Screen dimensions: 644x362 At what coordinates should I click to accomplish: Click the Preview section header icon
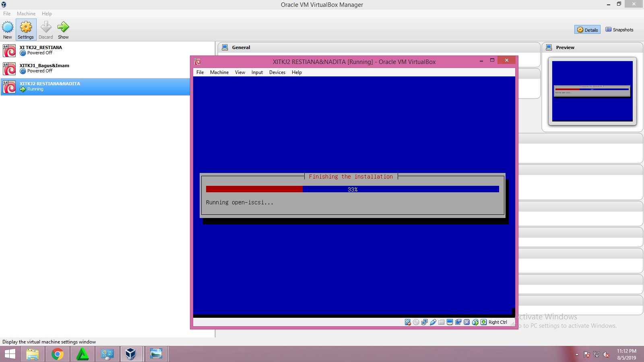(549, 47)
